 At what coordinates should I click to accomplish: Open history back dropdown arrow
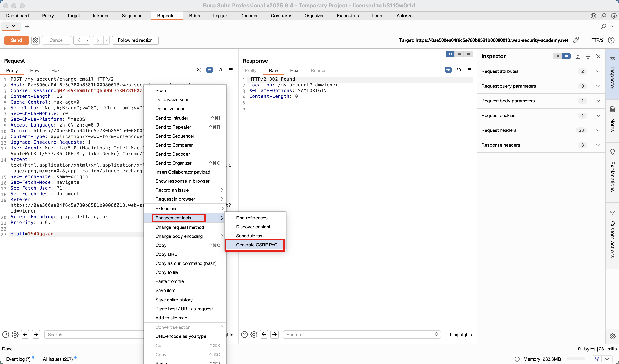coord(87,40)
